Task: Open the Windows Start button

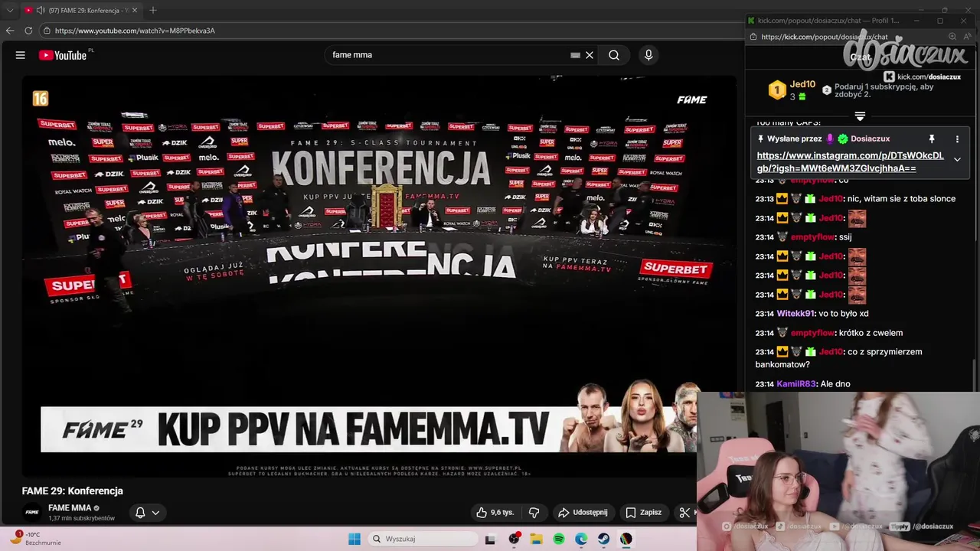Action: pyautogui.click(x=354, y=539)
